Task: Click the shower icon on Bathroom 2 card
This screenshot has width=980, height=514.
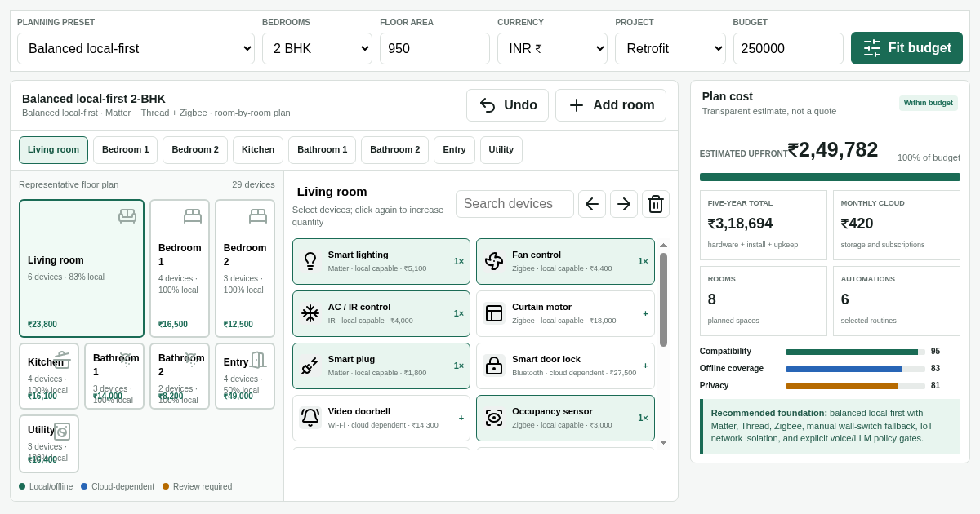Action: [x=191, y=360]
